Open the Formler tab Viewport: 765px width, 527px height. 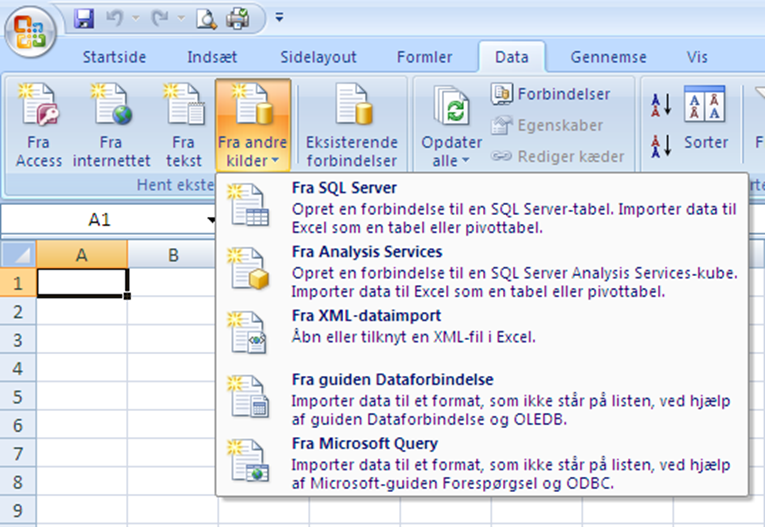coord(424,57)
